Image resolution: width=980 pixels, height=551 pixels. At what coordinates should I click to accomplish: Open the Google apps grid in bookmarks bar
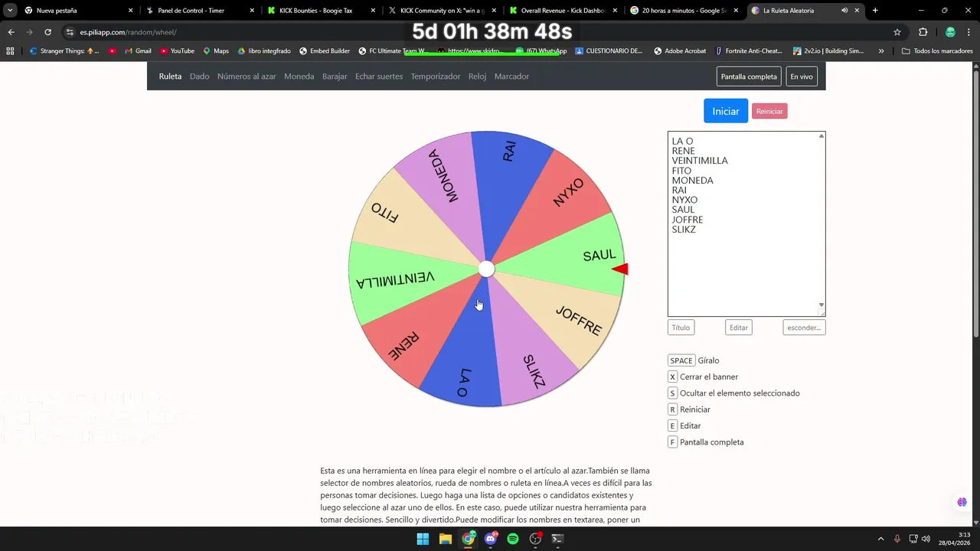pos(10,51)
